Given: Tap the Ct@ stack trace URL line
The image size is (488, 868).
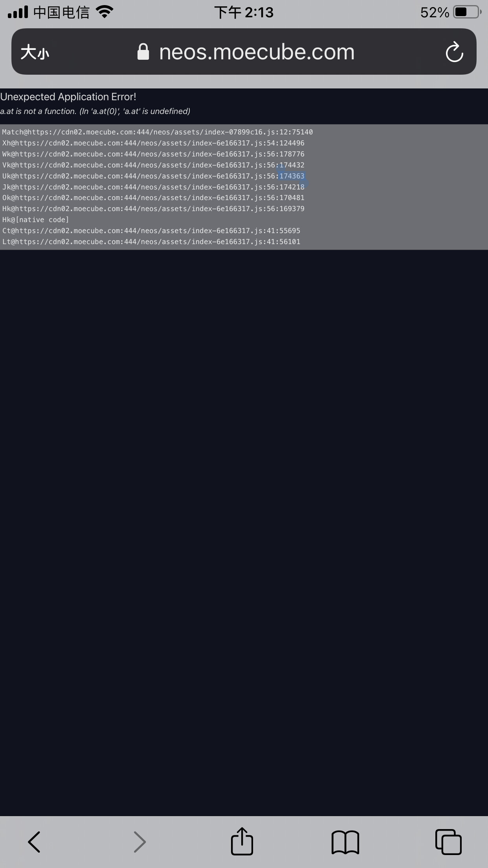Looking at the screenshot, I should tap(151, 231).
